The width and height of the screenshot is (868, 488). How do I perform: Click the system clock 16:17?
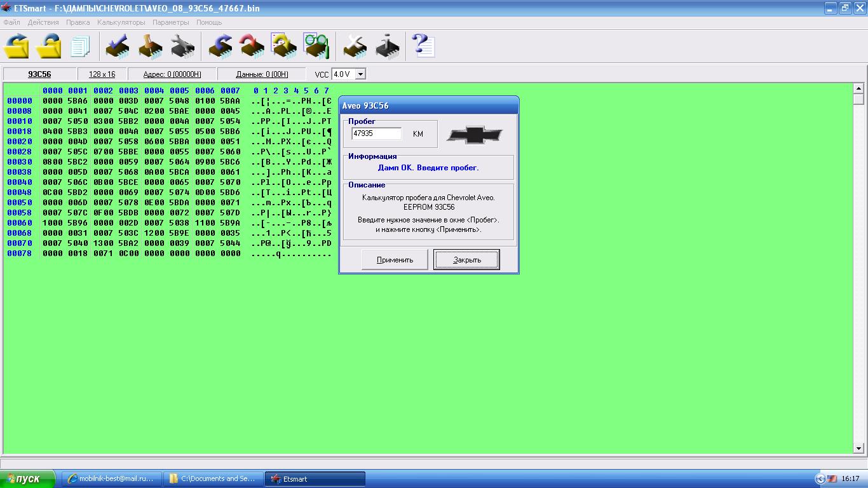click(850, 479)
